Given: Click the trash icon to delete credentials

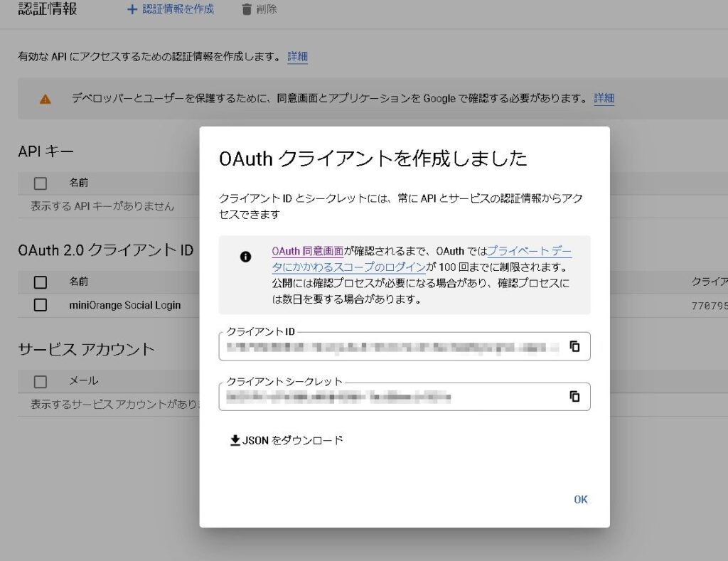Looking at the screenshot, I should 247,10.
